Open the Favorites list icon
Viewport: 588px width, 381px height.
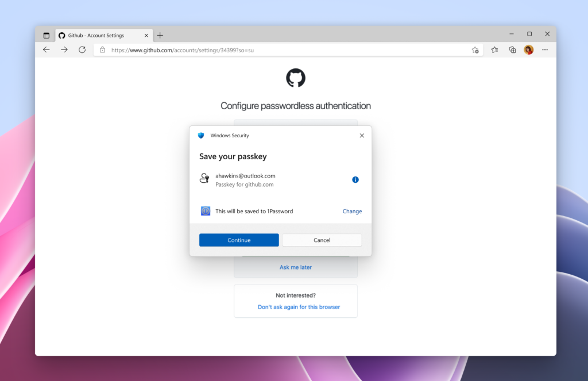click(494, 50)
